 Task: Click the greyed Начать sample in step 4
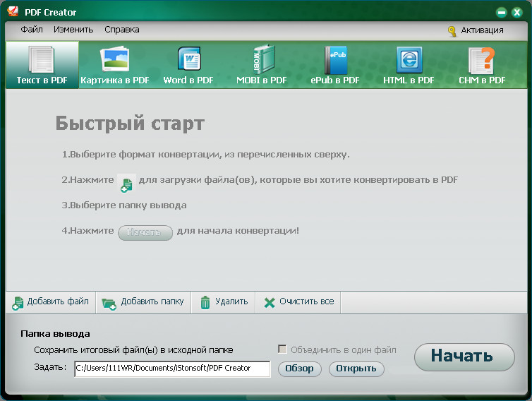click(145, 232)
